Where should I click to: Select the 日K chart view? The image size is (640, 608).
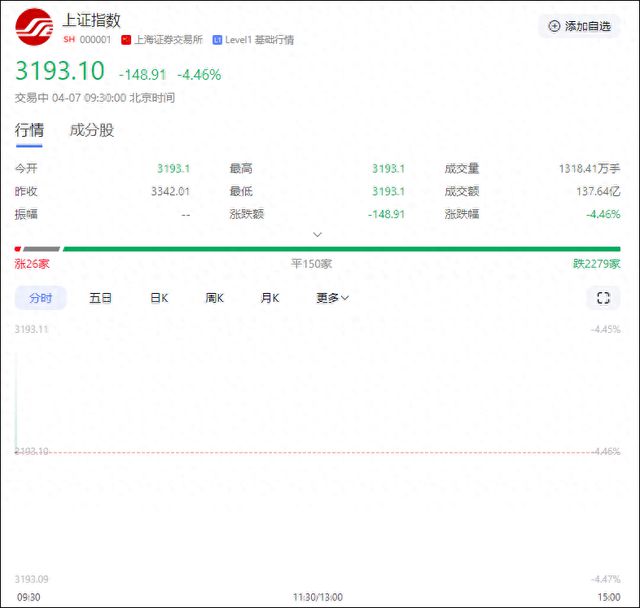(x=159, y=298)
